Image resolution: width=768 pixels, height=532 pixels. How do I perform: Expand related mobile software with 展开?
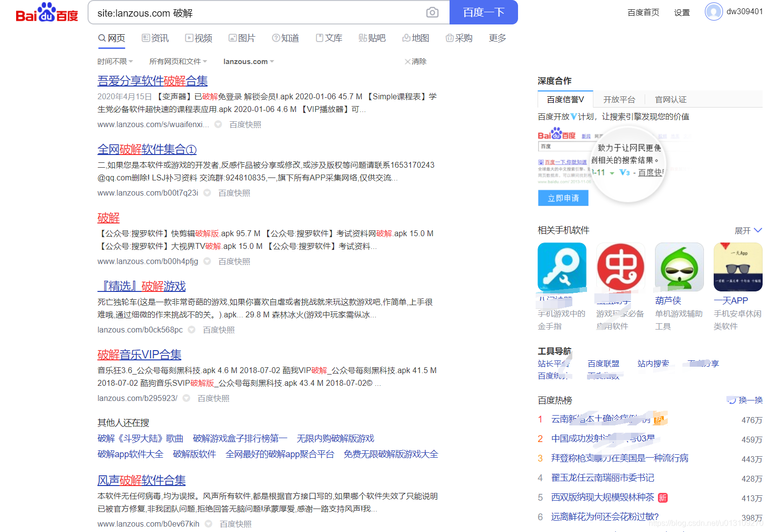[748, 230]
